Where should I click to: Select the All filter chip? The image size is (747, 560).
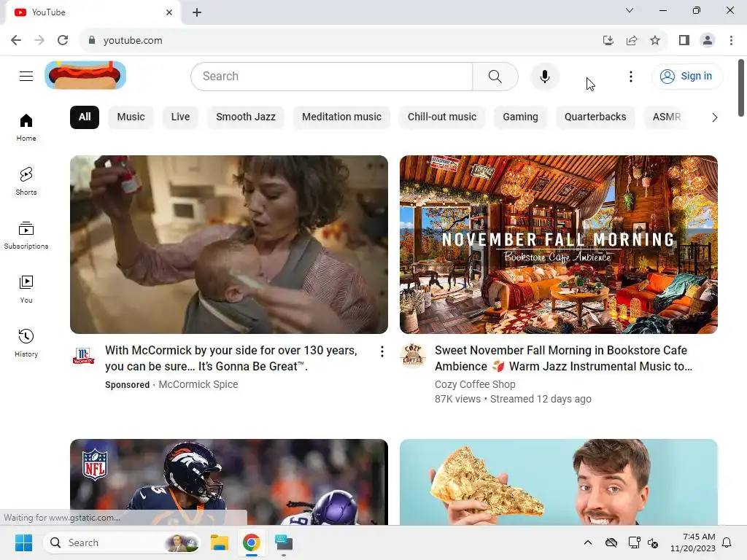pos(85,117)
